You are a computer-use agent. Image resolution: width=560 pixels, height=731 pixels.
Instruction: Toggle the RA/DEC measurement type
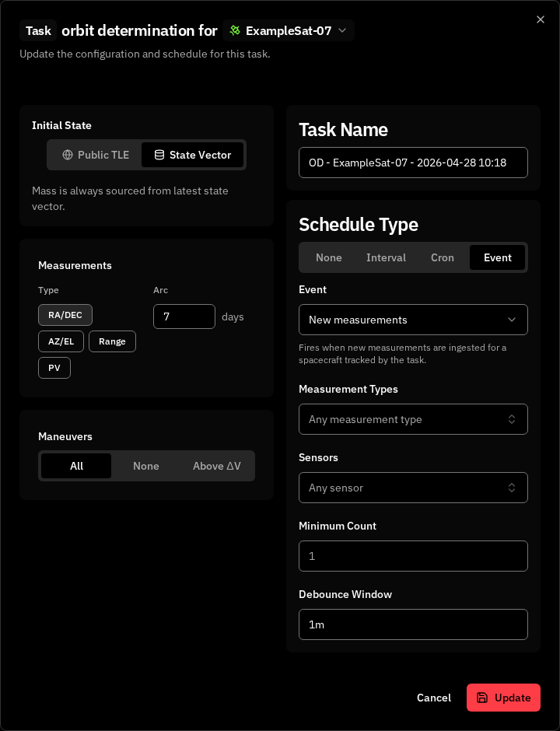coord(65,315)
